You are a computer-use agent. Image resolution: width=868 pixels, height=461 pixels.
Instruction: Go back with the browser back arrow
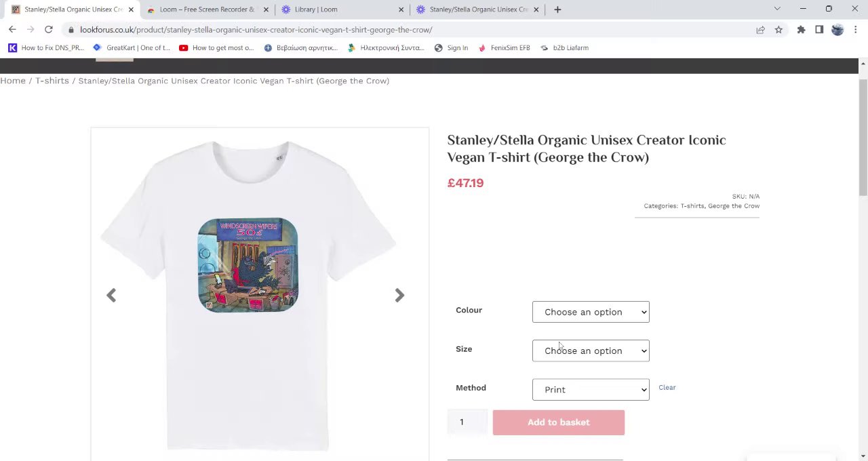(x=12, y=30)
